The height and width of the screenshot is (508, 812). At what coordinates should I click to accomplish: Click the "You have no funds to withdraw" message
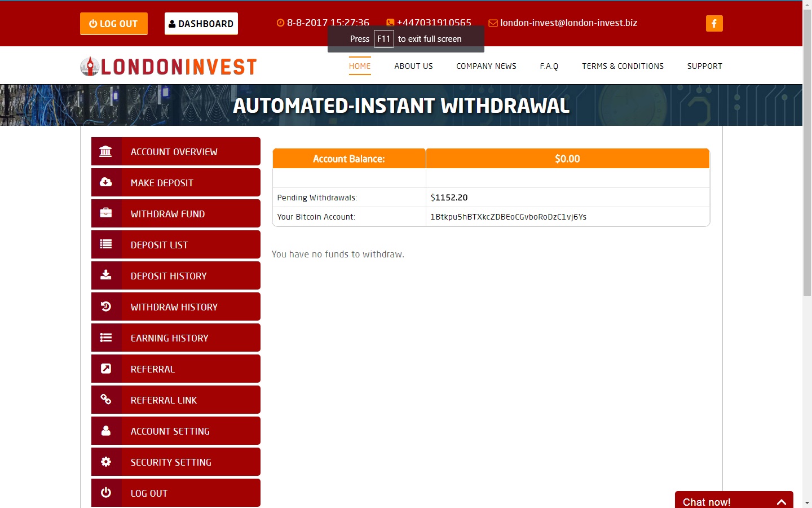click(338, 255)
